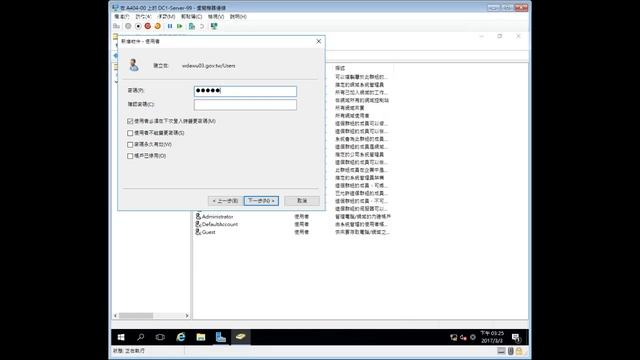
Task: Open File Explorer from the taskbar
Action: (x=200, y=337)
